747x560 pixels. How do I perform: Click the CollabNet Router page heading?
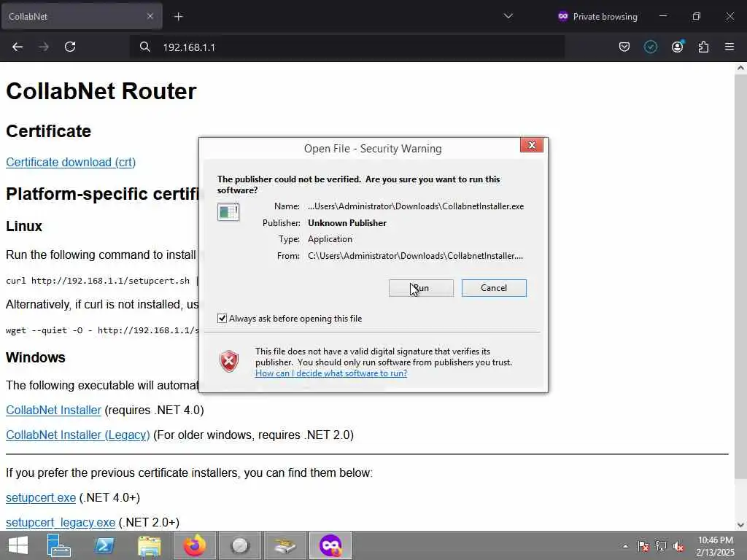[x=101, y=91]
